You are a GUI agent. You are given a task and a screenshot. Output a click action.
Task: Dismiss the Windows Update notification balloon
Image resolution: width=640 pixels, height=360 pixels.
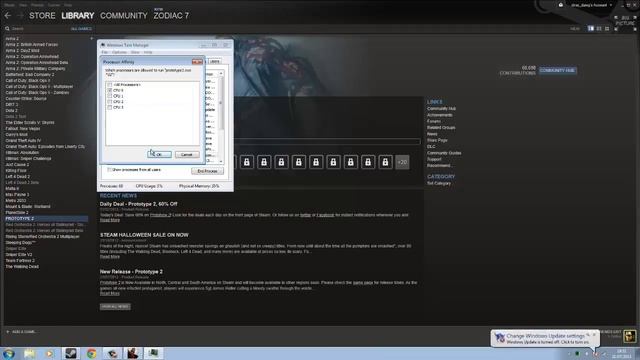point(594,335)
